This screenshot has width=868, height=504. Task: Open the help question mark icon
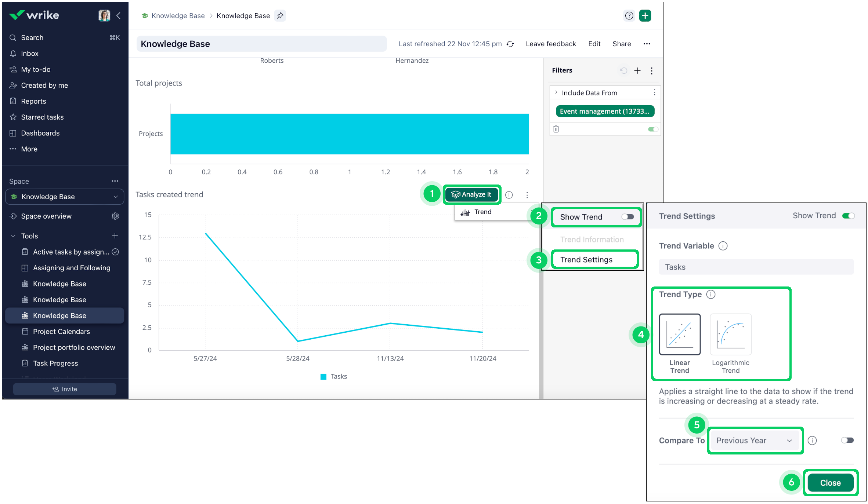(x=629, y=16)
